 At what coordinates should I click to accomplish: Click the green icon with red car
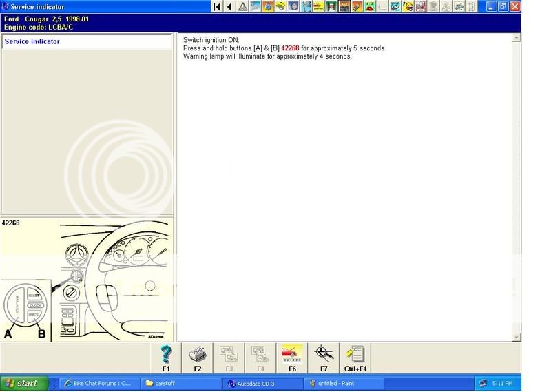tap(369, 6)
